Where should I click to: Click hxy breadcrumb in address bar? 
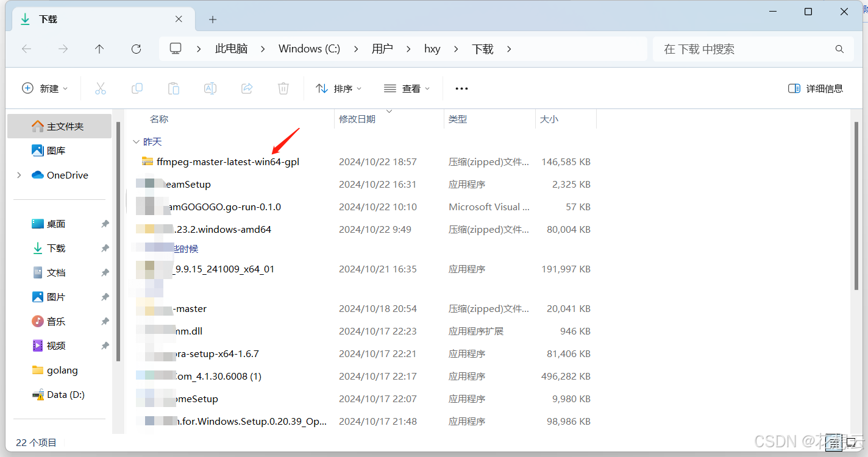coord(432,49)
